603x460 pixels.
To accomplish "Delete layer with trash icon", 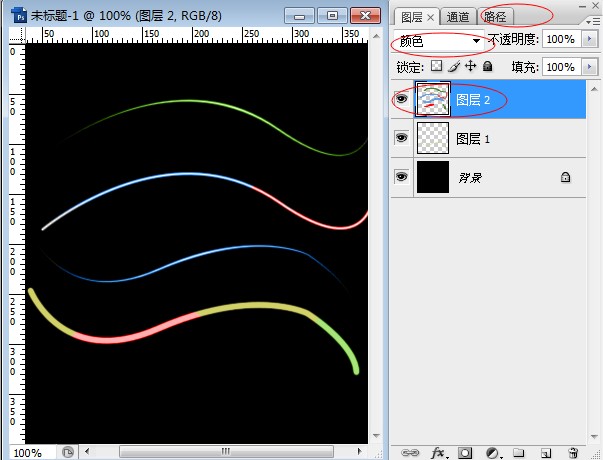I will coord(573,453).
